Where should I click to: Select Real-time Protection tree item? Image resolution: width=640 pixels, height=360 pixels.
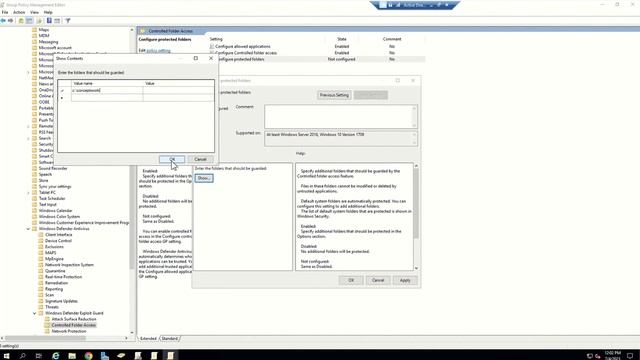click(x=63, y=277)
